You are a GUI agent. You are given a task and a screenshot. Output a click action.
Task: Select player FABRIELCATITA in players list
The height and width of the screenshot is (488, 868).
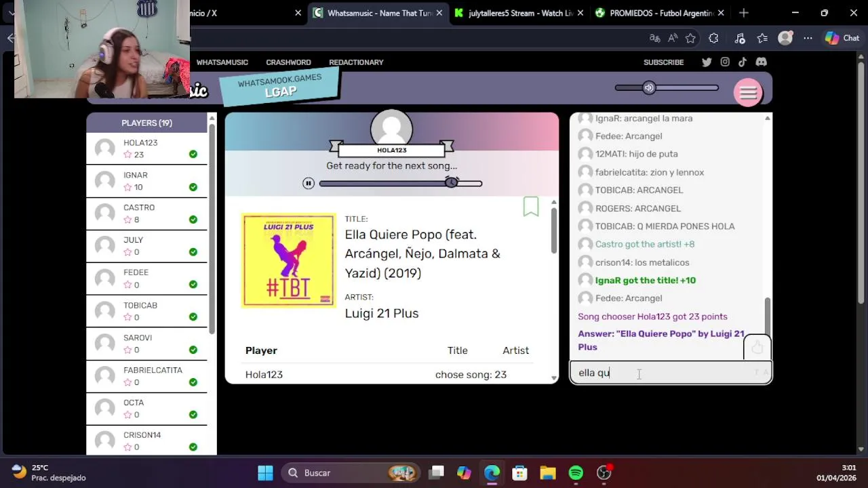pyautogui.click(x=146, y=376)
